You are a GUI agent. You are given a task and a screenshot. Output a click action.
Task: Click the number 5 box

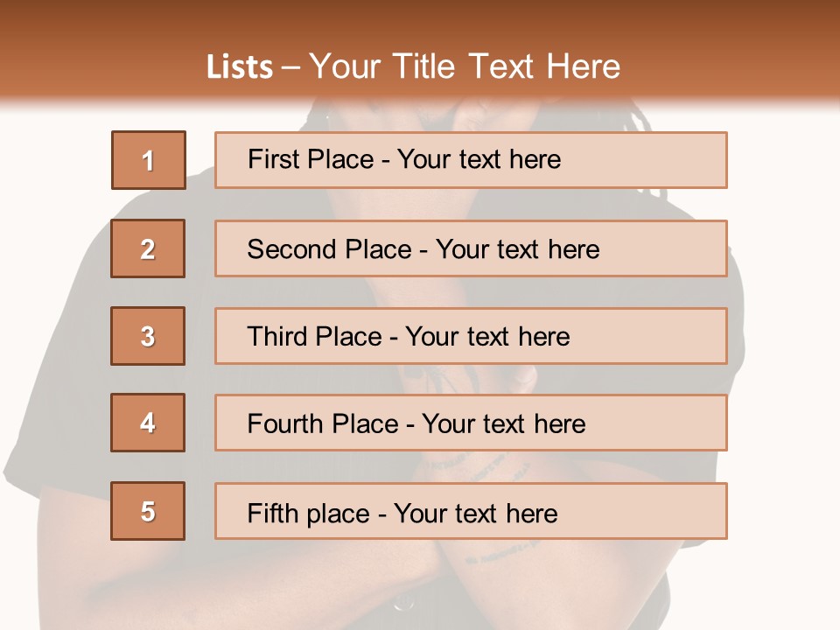tap(148, 511)
